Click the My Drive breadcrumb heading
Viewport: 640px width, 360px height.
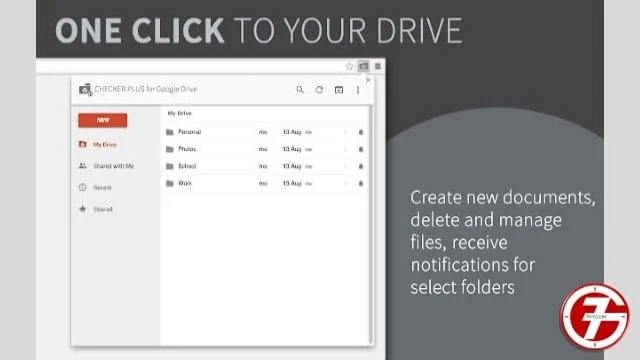click(x=180, y=113)
